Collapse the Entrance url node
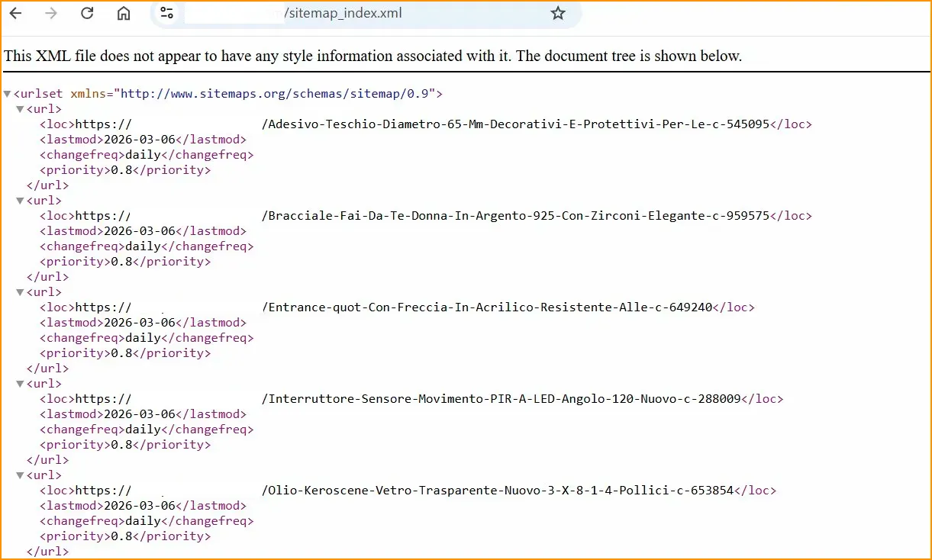The width and height of the screenshot is (932, 560). point(20,291)
